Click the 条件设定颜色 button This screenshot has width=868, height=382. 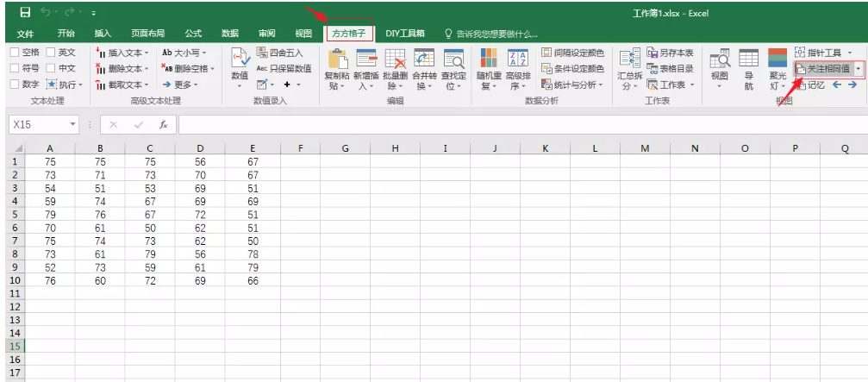pos(573,69)
